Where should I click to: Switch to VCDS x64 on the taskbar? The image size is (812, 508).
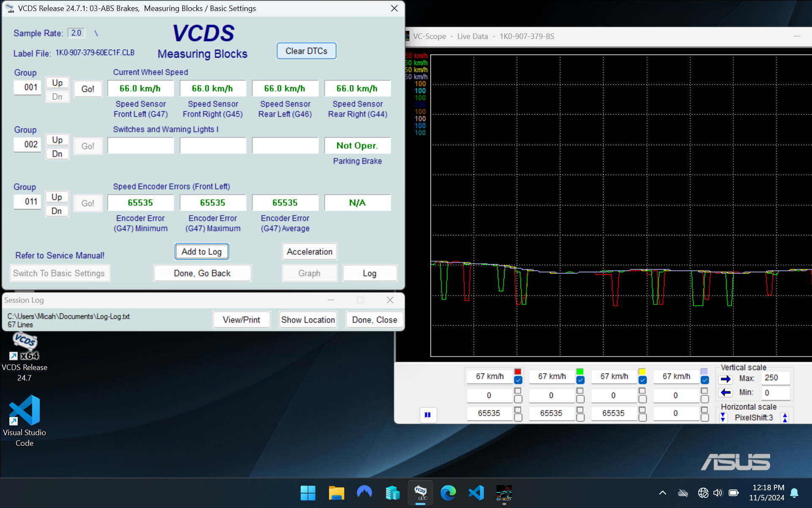420,493
